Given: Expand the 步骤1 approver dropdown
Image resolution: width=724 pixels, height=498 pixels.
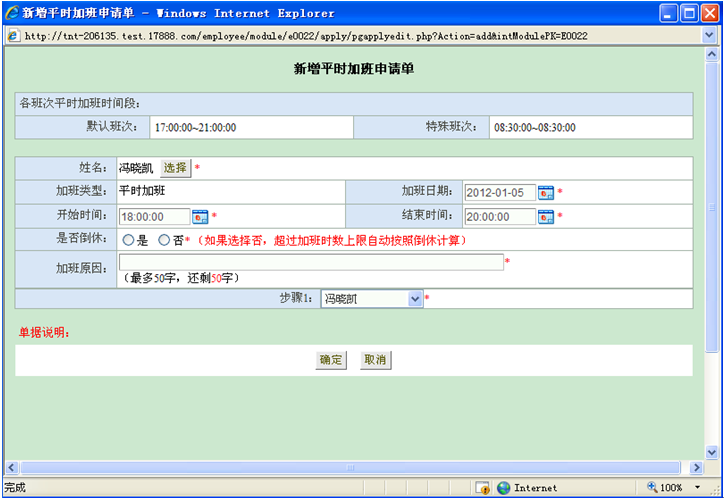Looking at the screenshot, I should point(415,298).
